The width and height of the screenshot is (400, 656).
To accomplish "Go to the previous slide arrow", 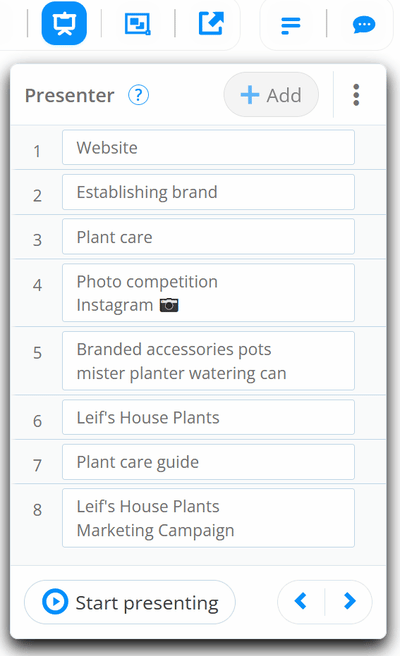I will click(x=301, y=602).
